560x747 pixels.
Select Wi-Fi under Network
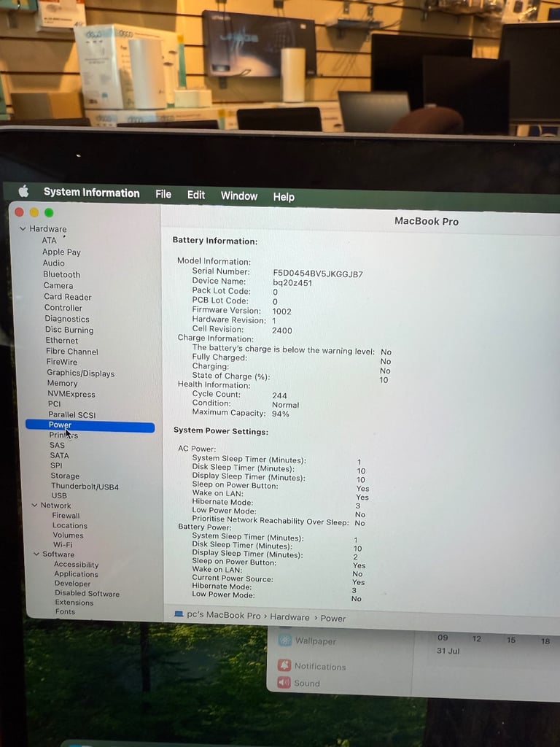[x=63, y=544]
